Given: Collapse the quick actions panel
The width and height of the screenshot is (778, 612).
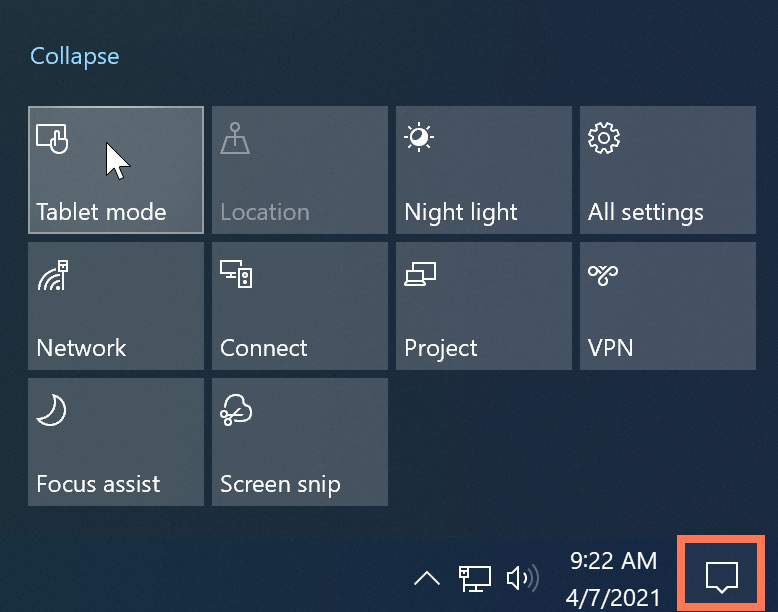Looking at the screenshot, I should [x=74, y=56].
